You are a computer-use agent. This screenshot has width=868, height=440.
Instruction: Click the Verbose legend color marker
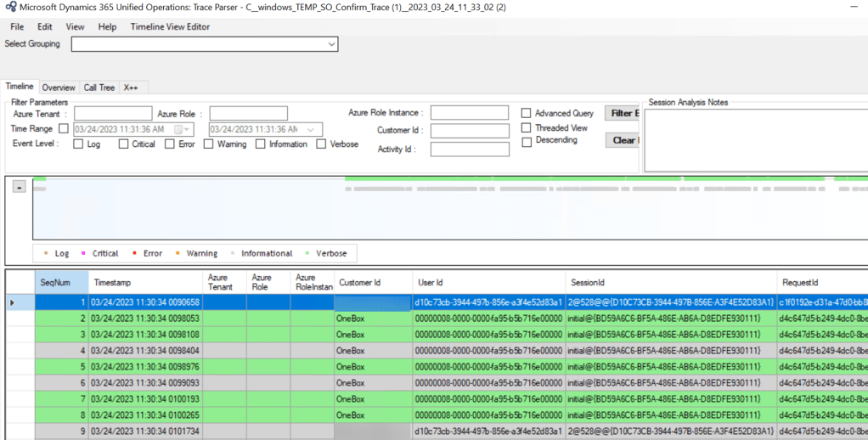pyautogui.click(x=307, y=253)
